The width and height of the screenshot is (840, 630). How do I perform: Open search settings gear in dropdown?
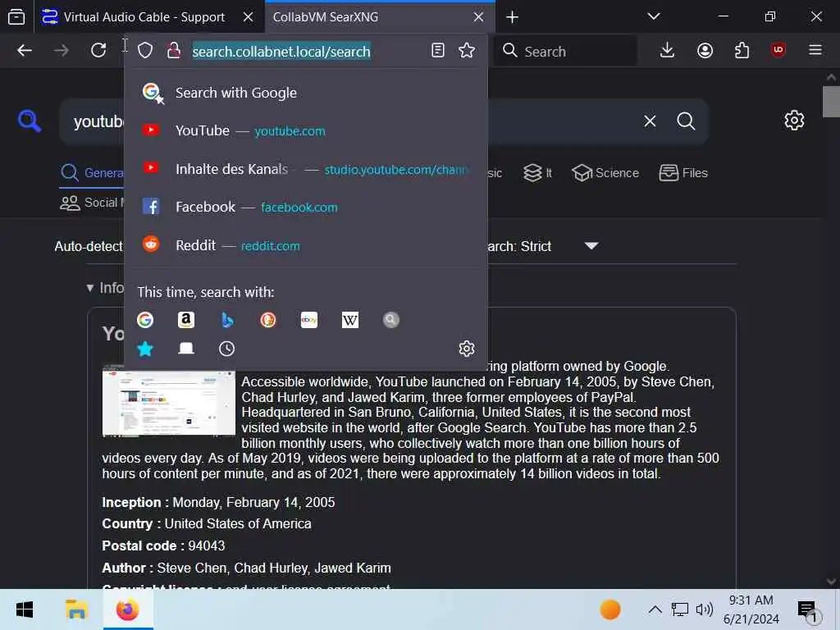[x=467, y=349]
